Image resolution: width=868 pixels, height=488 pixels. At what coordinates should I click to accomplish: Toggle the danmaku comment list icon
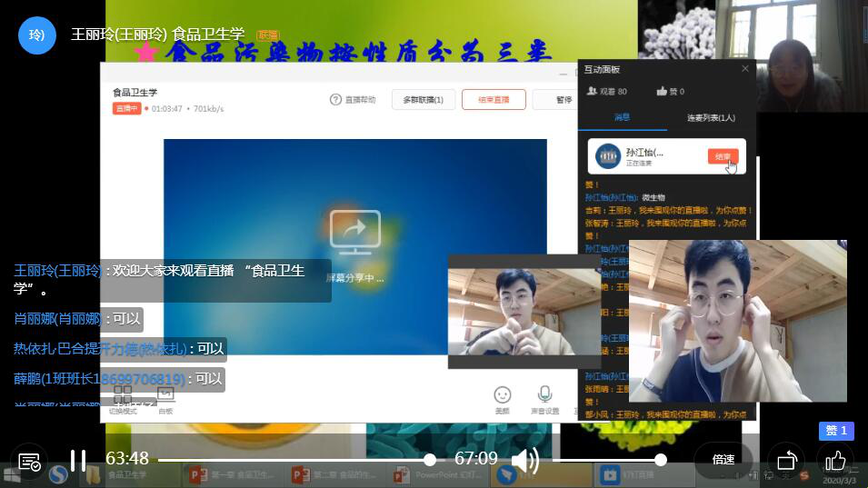coord(29,462)
